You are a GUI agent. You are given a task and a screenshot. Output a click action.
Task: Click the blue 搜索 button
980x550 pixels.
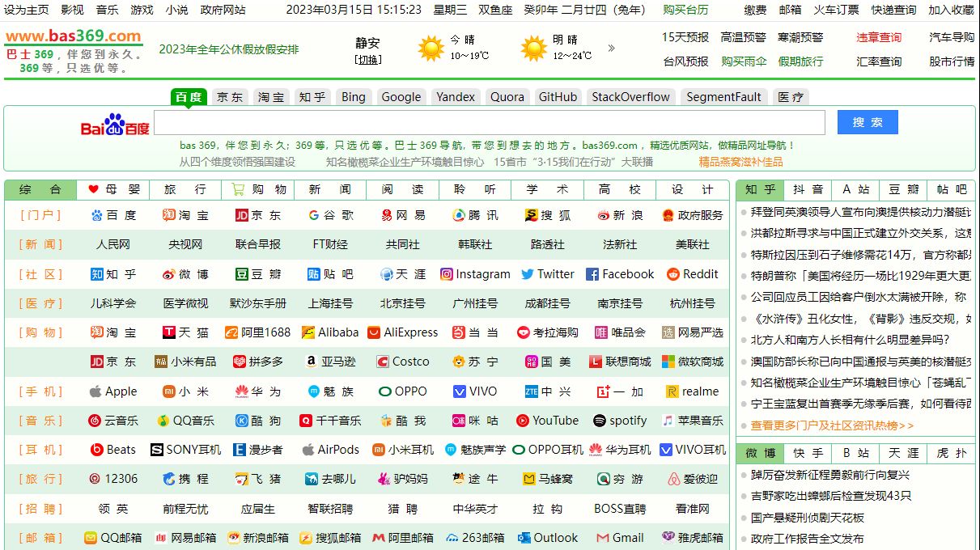(x=868, y=122)
